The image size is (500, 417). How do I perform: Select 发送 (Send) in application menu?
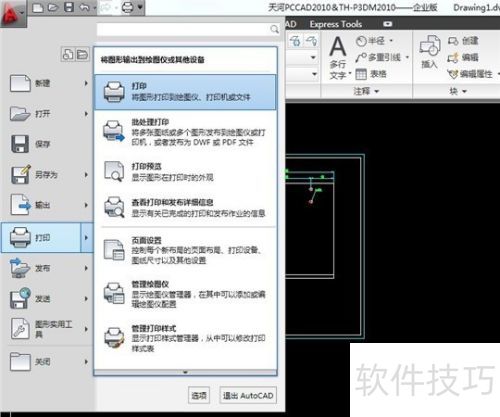47,299
